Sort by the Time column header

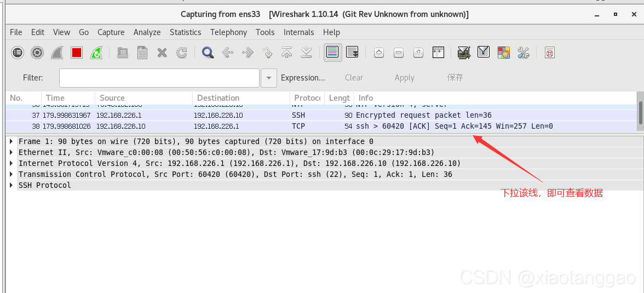68,98
